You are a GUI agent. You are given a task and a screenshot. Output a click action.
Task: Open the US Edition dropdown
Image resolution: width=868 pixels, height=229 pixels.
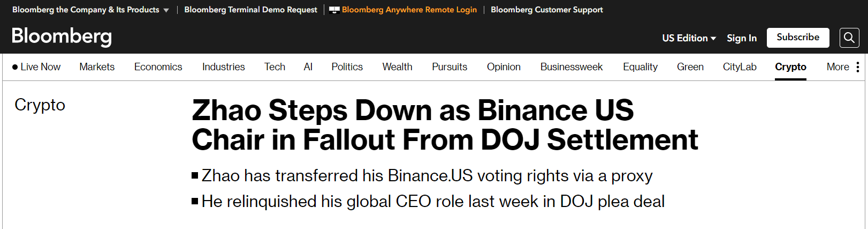(x=689, y=38)
